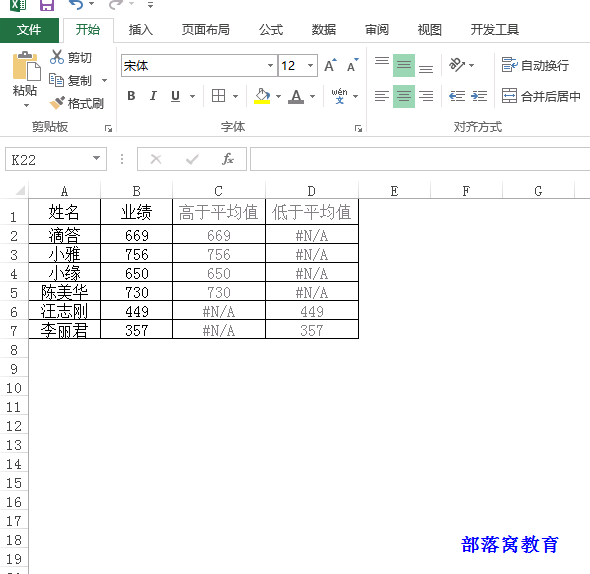Select cell B3 with value 756

[x=137, y=254]
